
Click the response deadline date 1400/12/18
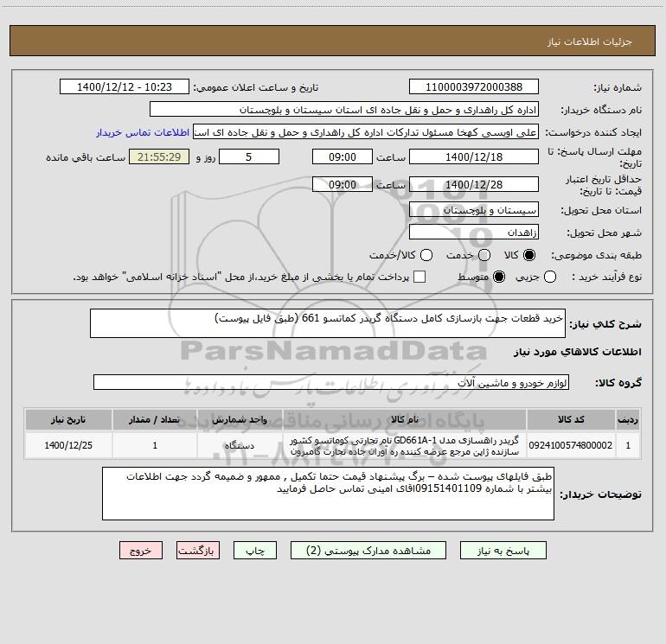(474, 156)
